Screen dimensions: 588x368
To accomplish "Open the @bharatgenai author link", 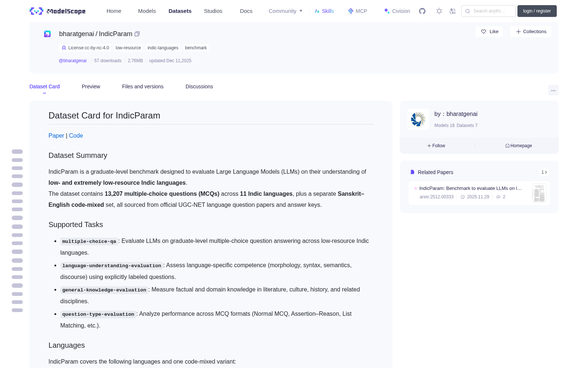I will 73,61.
